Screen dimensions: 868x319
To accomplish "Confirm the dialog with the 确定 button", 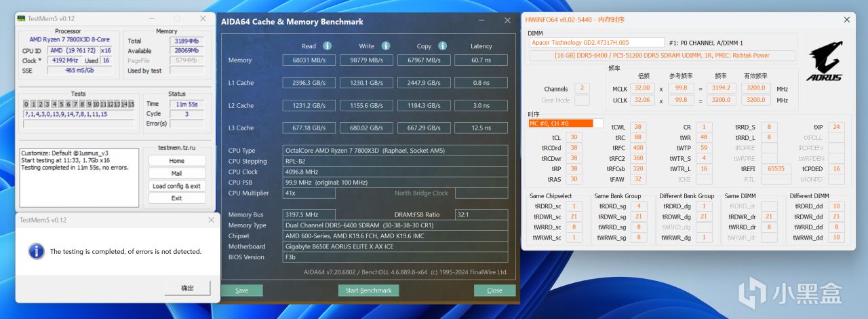I will tap(187, 288).
